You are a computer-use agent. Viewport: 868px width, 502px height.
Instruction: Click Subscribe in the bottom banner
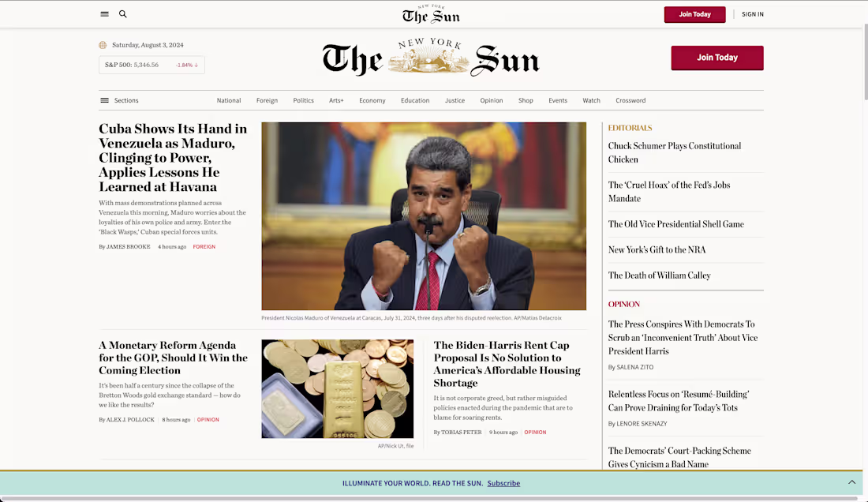point(503,483)
